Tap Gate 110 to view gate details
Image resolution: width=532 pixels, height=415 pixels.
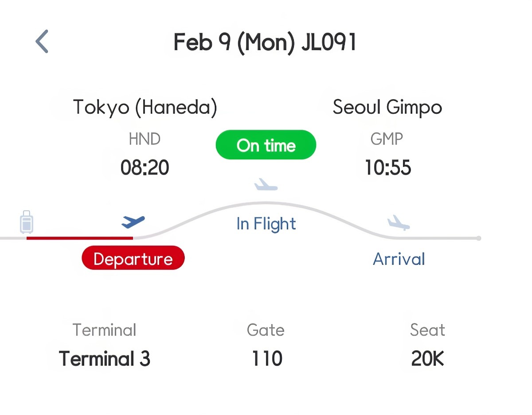(x=266, y=359)
